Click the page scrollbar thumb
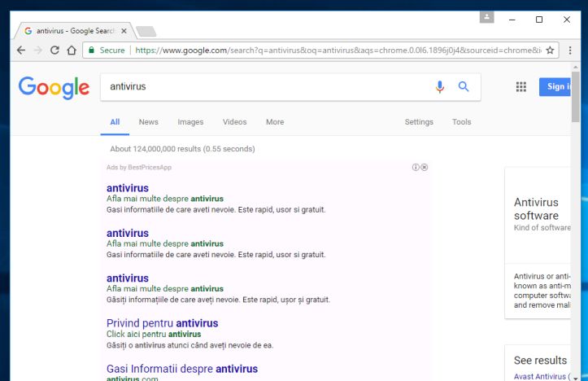 (576, 97)
